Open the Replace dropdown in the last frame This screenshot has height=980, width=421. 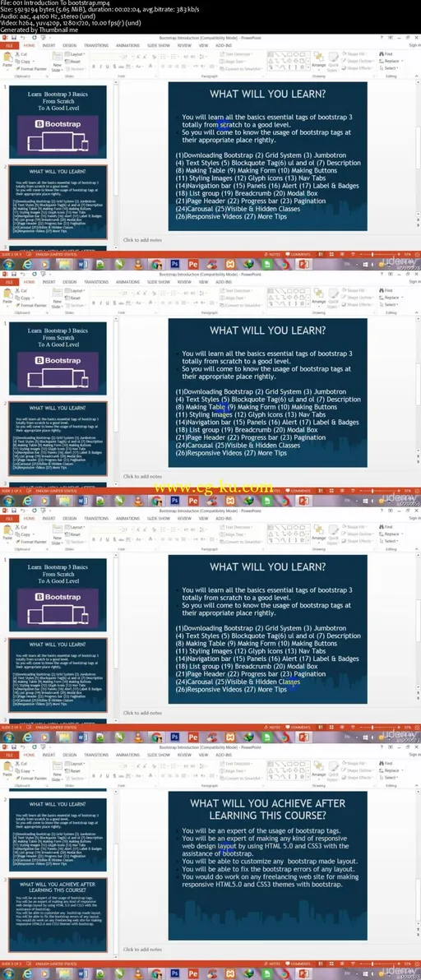(390, 770)
